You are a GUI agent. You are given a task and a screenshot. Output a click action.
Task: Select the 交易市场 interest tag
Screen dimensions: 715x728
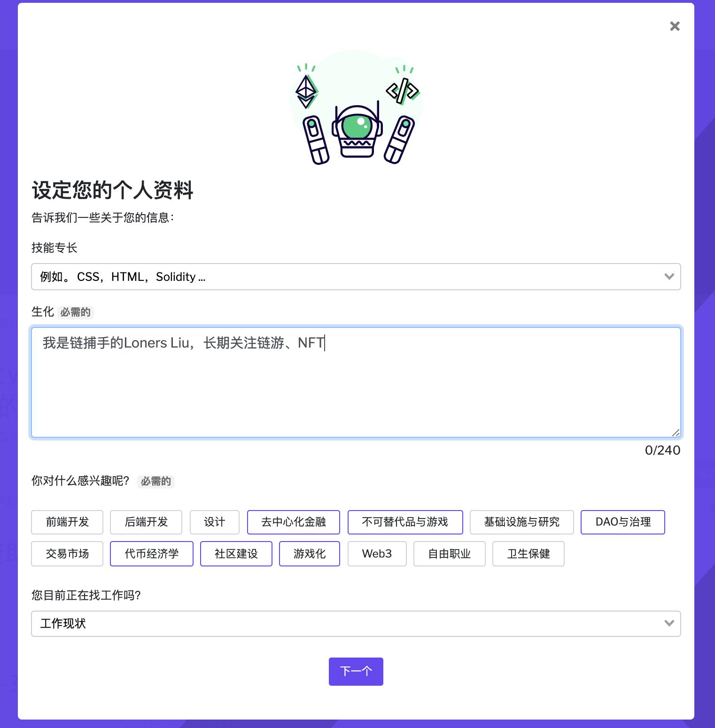click(67, 554)
